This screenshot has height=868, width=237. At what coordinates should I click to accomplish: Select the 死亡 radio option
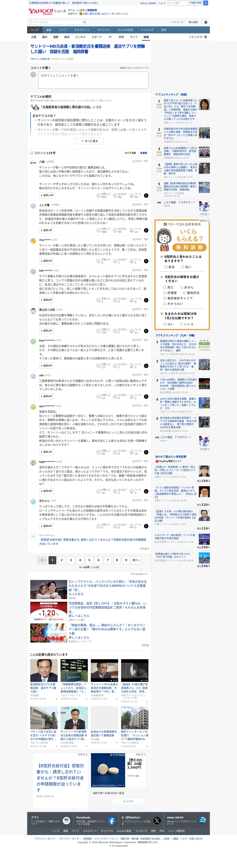tap(165, 287)
